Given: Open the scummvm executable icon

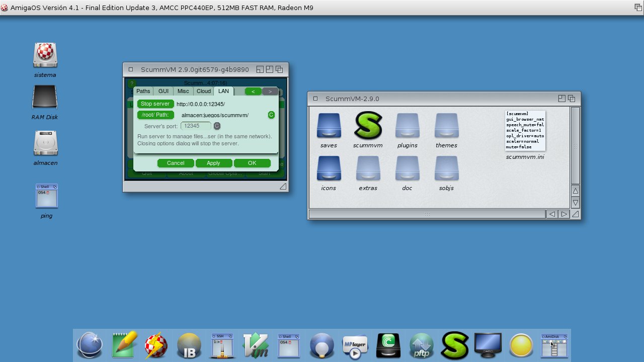Looking at the screenshot, I should click(x=368, y=126).
